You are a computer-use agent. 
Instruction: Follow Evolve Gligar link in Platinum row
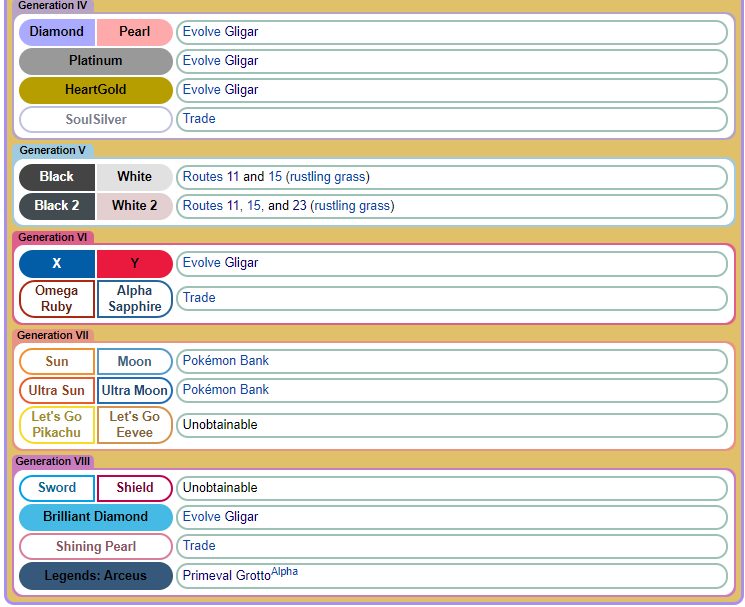point(220,61)
